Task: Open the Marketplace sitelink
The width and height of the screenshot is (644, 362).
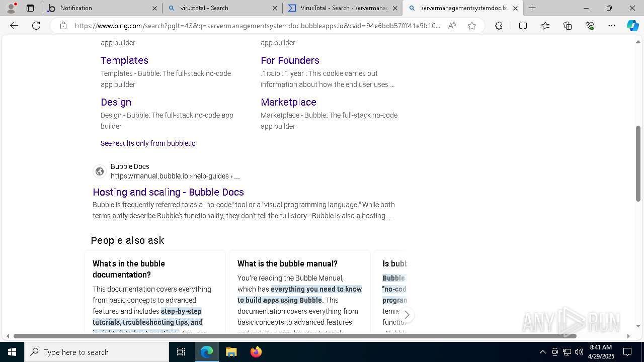Action: point(288,102)
